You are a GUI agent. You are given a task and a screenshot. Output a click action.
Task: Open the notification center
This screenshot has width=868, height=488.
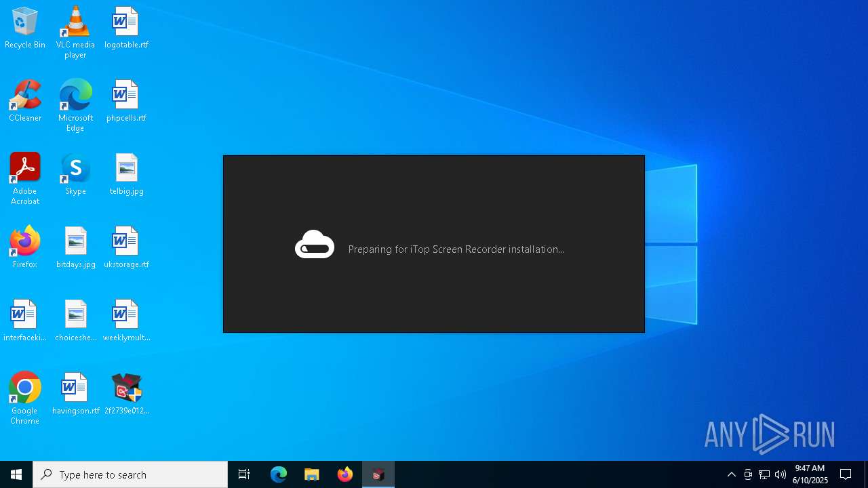pyautogui.click(x=846, y=474)
